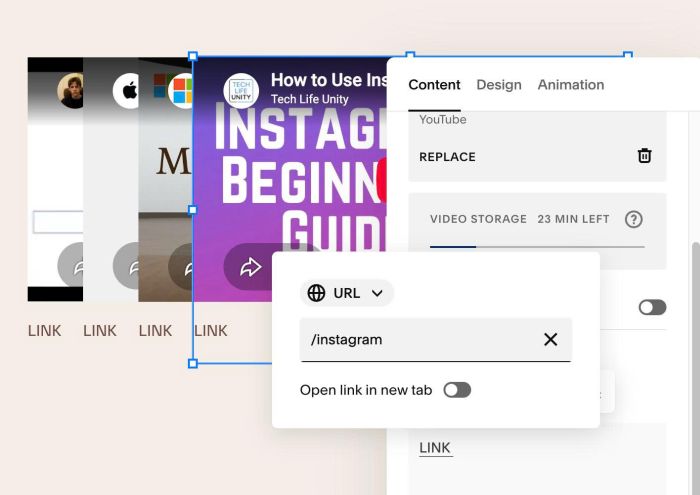Select the first video thumbnail
Image resolution: width=700 pixels, height=495 pixels.
[55, 179]
